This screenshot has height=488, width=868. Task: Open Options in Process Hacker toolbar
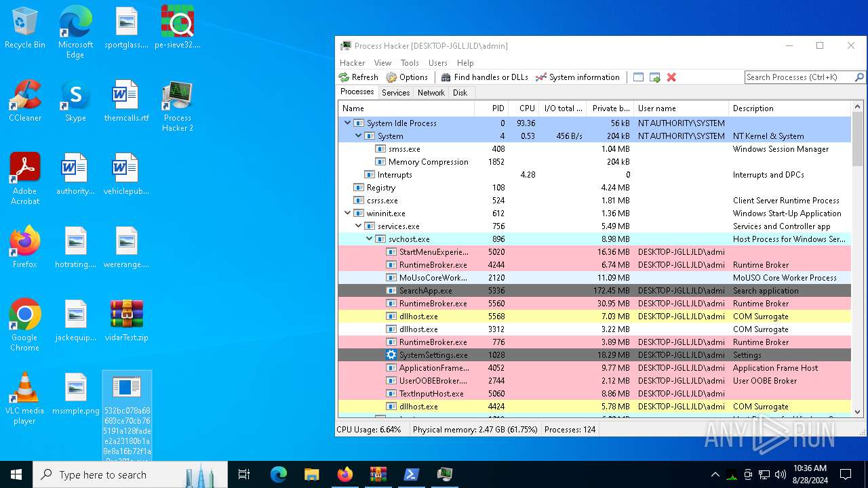click(x=407, y=77)
